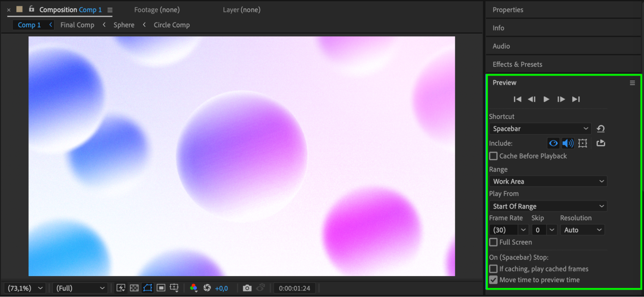Click the composition viewer image
The width and height of the screenshot is (644, 297).
(x=242, y=156)
